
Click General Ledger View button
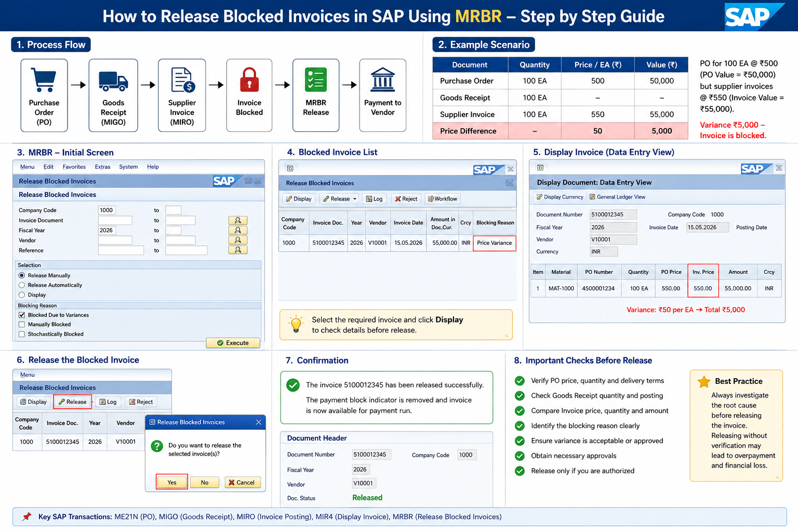(617, 197)
